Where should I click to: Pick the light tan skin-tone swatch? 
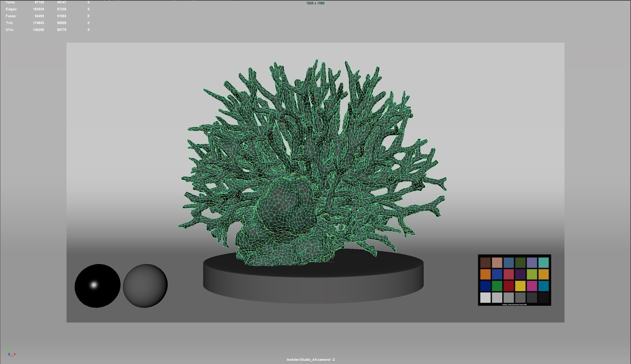point(497,263)
